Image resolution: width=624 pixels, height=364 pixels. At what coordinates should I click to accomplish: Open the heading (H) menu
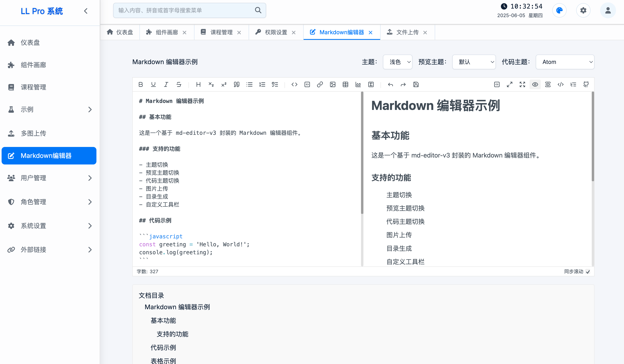(x=198, y=85)
